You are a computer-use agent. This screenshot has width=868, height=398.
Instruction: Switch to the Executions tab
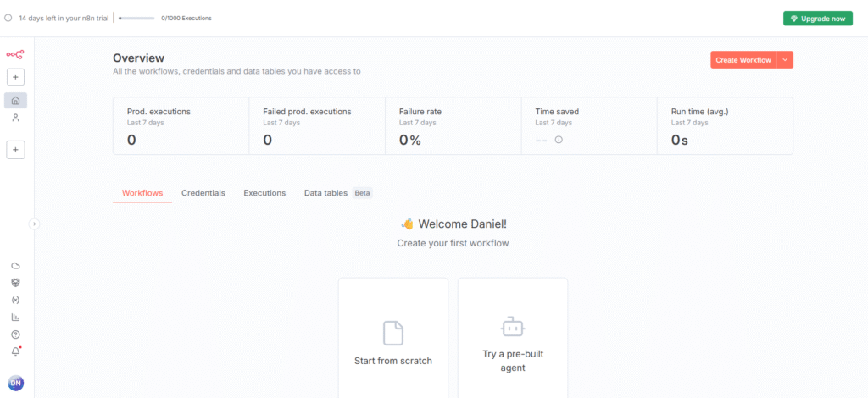[264, 193]
